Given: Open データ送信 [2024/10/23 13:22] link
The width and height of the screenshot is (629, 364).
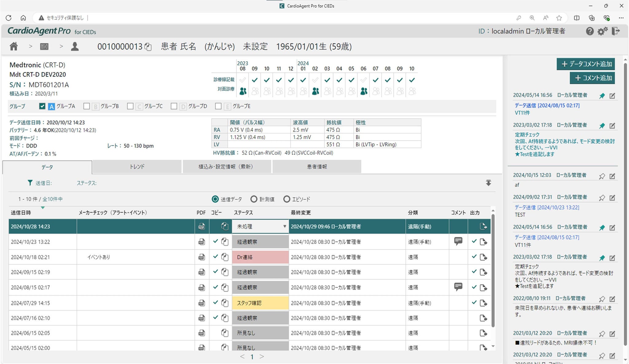Looking at the screenshot, I should click(x=547, y=207).
